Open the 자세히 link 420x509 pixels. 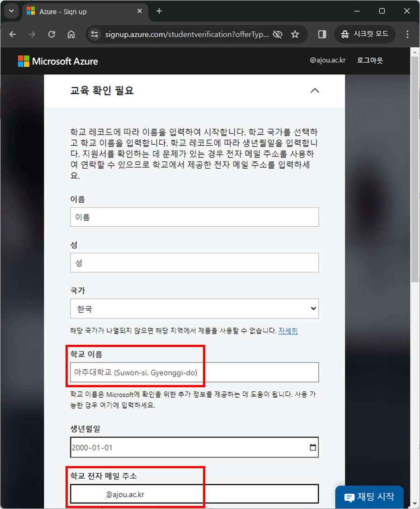(x=288, y=331)
